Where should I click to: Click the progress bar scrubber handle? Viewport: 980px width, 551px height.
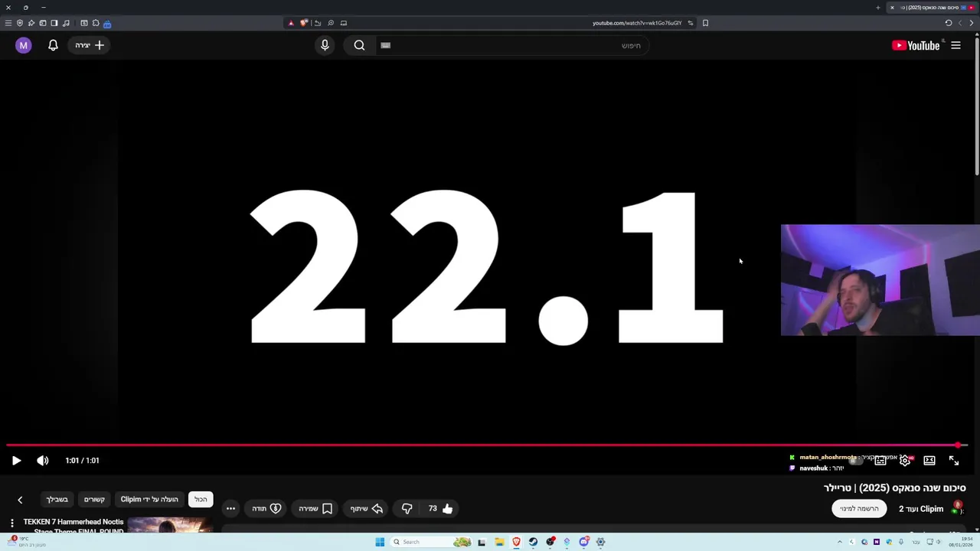(958, 445)
